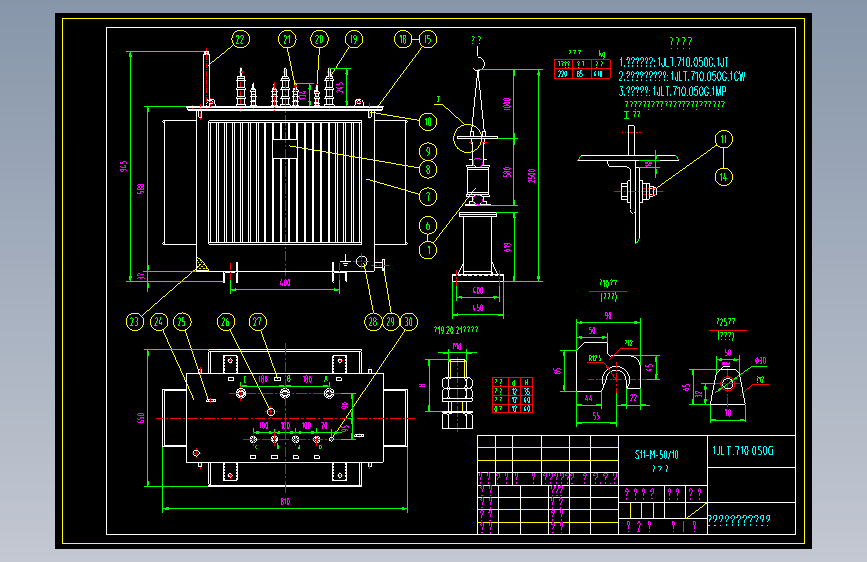Select the balloon numbered 9
The height and width of the screenshot is (562, 867).
pyautogui.click(x=427, y=152)
